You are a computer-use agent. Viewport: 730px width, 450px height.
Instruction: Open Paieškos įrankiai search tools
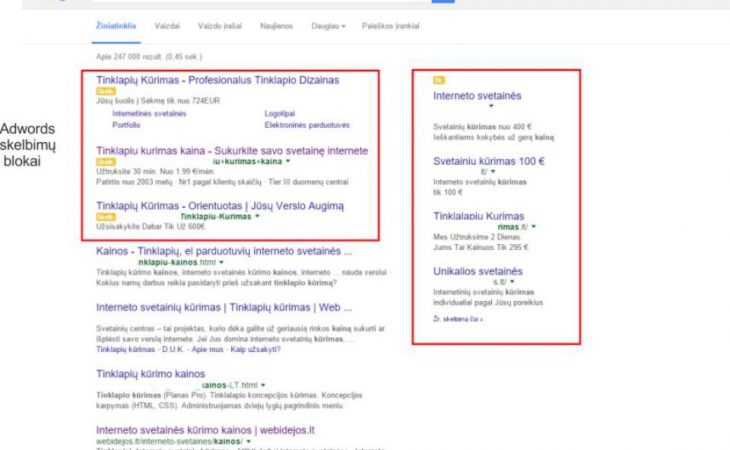click(391, 26)
